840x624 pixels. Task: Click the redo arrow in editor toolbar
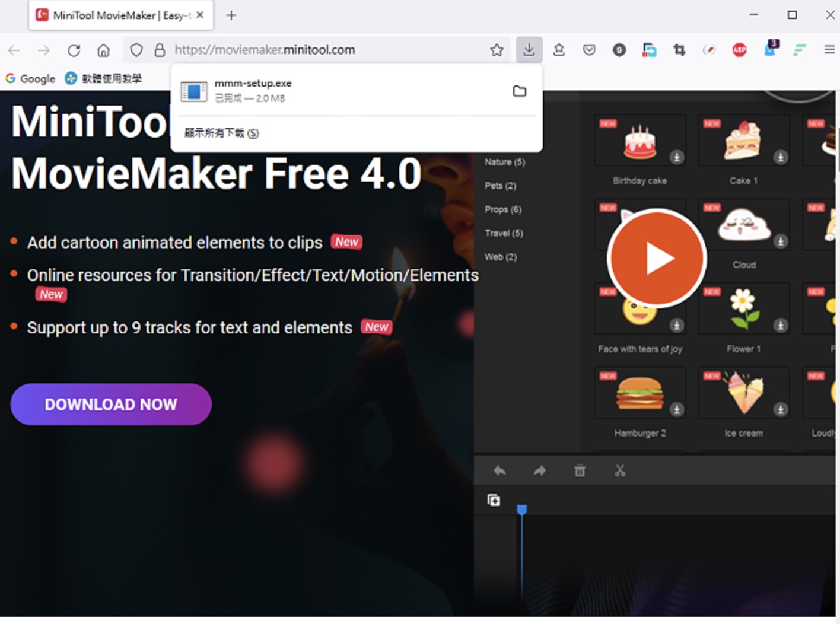point(540,470)
